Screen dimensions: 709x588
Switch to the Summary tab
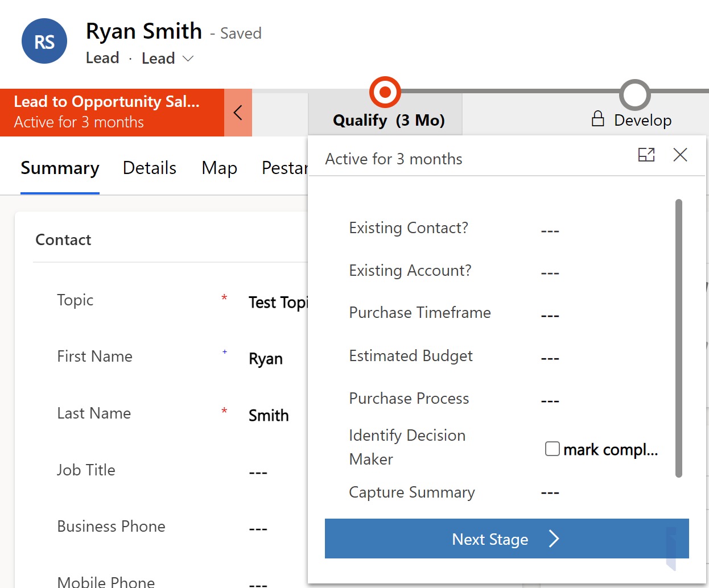tap(60, 168)
